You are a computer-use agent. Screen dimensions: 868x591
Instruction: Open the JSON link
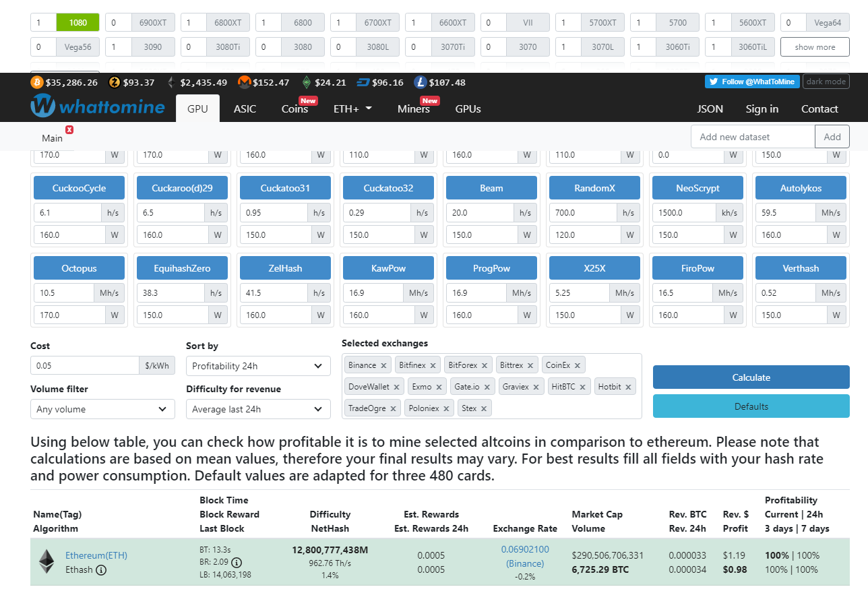point(710,108)
